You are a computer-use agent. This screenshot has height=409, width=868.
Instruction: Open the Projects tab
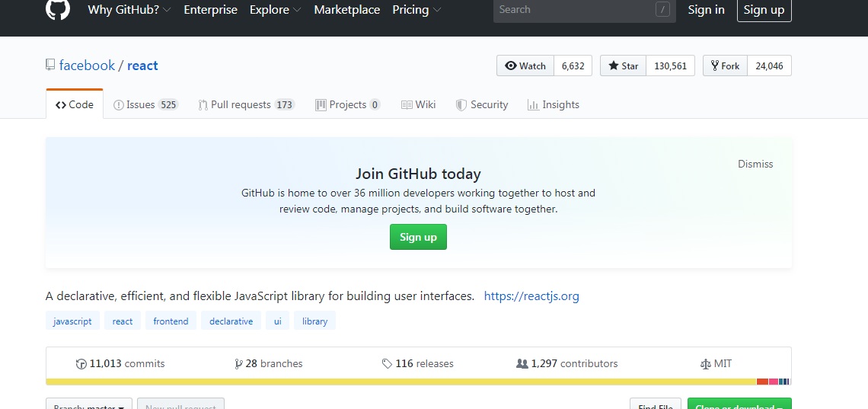click(x=348, y=104)
